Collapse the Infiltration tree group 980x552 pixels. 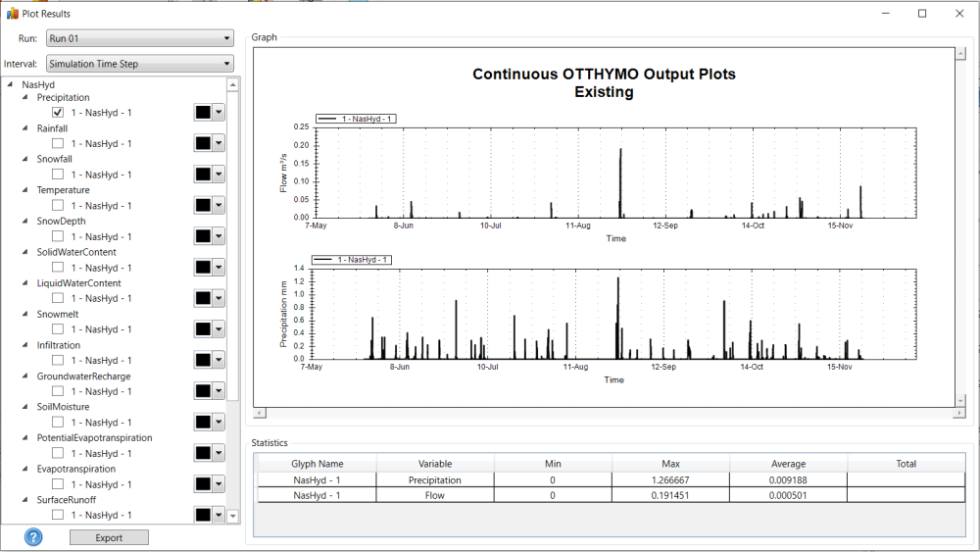click(x=25, y=344)
